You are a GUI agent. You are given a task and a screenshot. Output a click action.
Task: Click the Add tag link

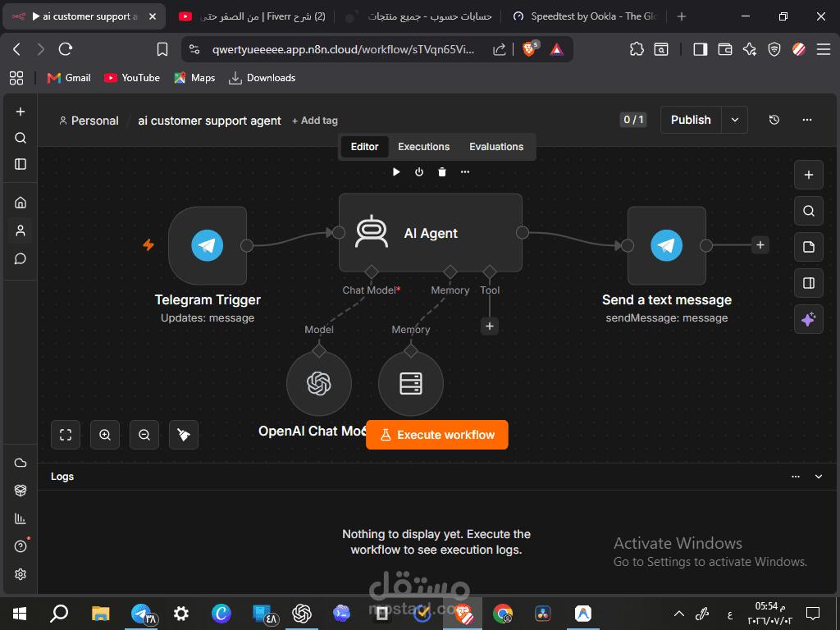point(315,121)
